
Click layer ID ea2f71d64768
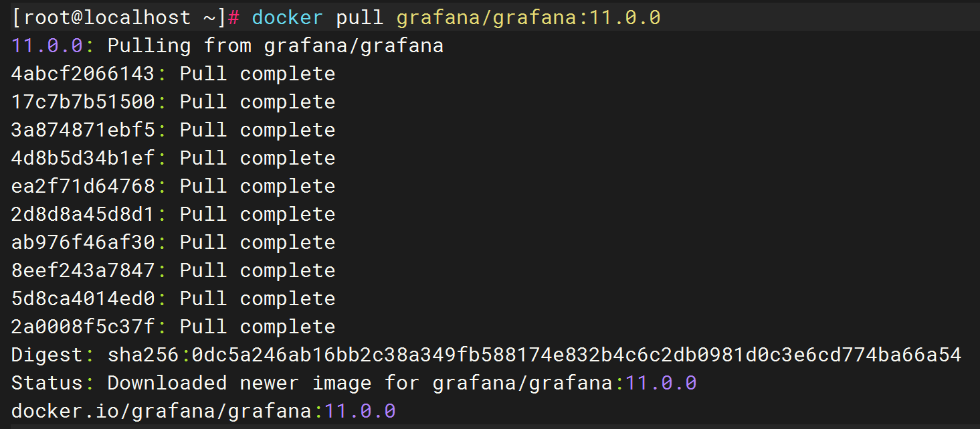pos(83,186)
